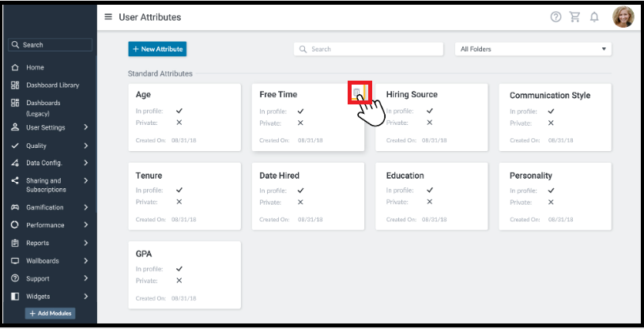Screen dimensions: 644x329
Task: Open Dashboards (Legacy) menu item
Action: pyautogui.click(x=43, y=108)
